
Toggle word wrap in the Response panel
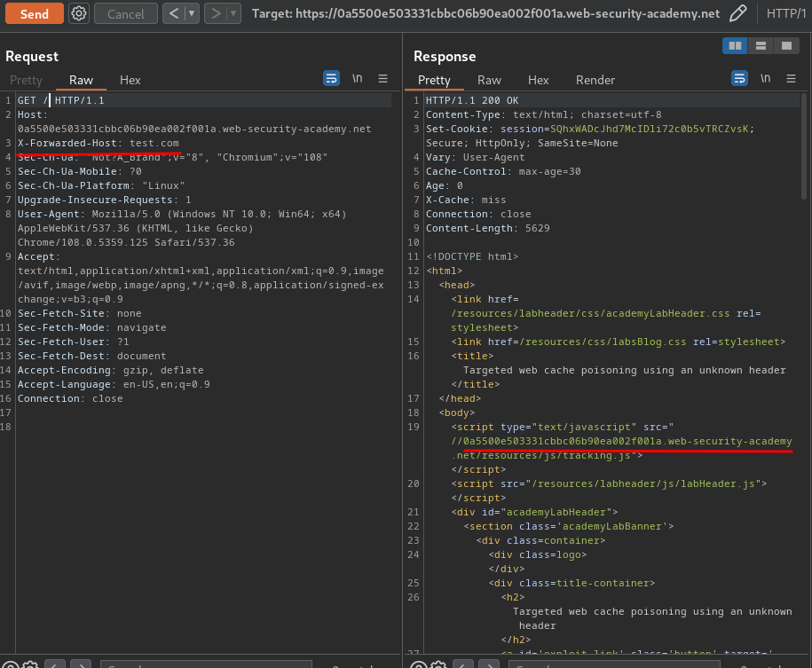739,78
